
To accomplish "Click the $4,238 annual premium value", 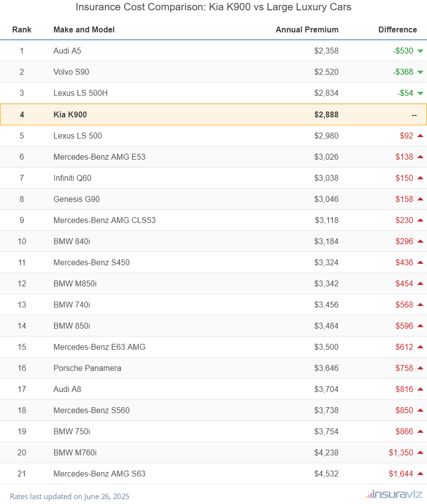I will [326, 453].
